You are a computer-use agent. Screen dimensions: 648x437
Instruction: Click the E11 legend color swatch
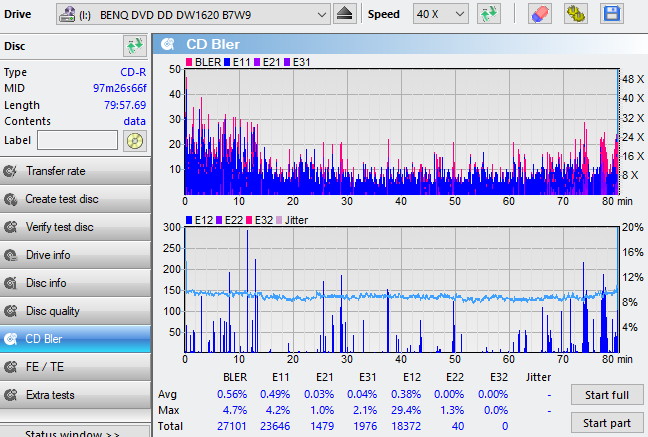227,62
